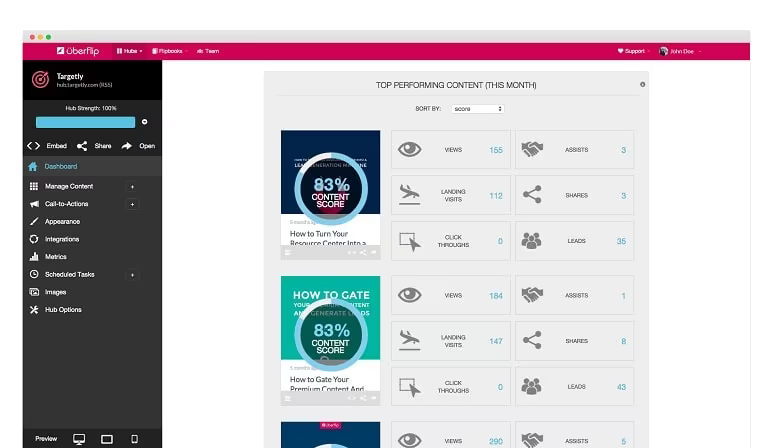The image size is (775, 448).
Task: Select desktop preview monitor icon
Action: point(79,439)
